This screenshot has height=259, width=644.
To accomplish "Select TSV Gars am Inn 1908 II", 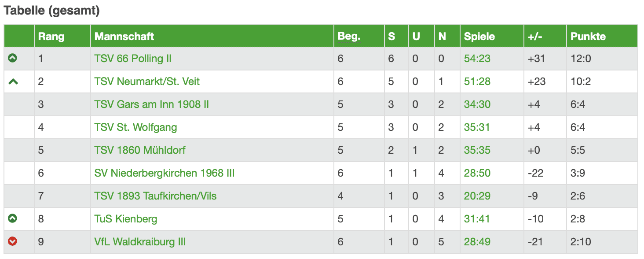I will coord(151,104).
